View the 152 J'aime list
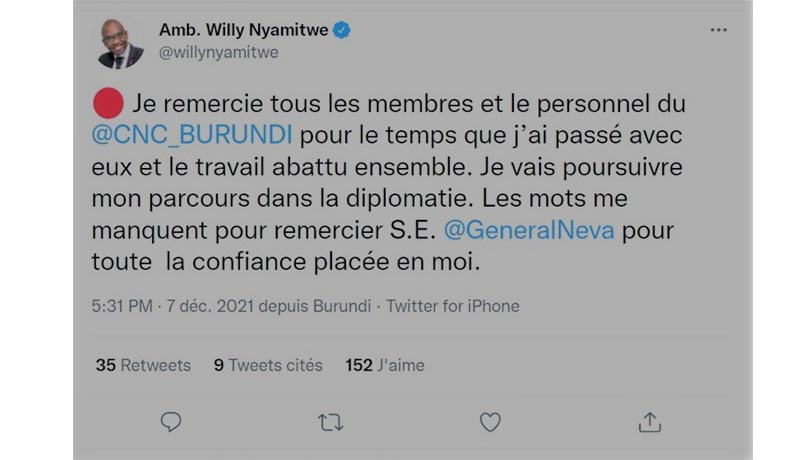The width and height of the screenshot is (800, 460). click(x=384, y=365)
